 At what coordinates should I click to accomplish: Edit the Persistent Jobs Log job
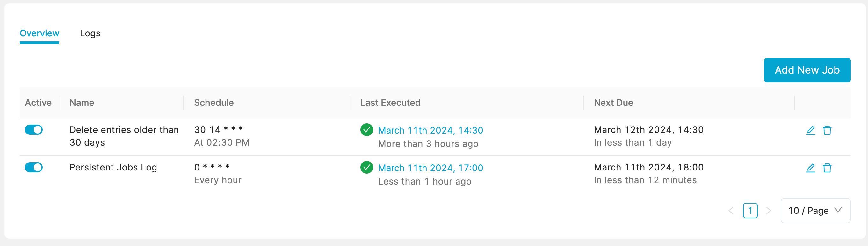coord(810,168)
